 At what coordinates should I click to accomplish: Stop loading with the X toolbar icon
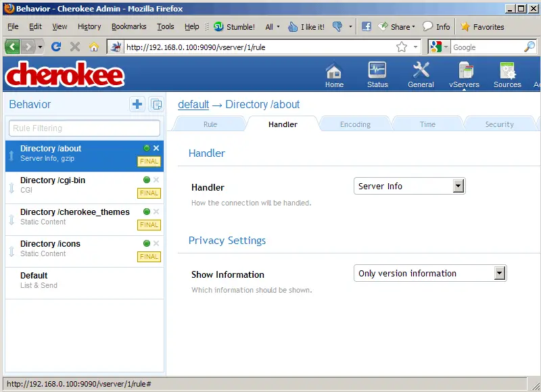pyautogui.click(x=75, y=47)
